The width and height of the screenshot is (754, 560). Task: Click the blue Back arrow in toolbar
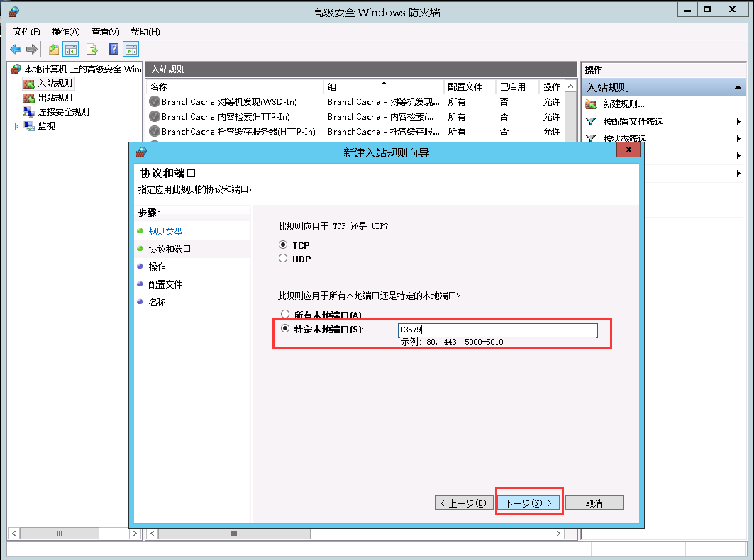(15, 49)
